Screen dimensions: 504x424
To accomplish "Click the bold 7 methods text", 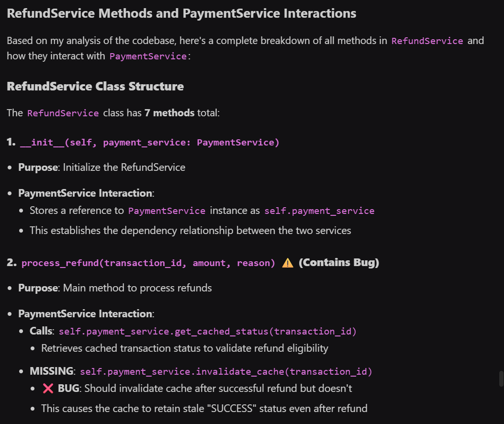I will click(x=169, y=112).
